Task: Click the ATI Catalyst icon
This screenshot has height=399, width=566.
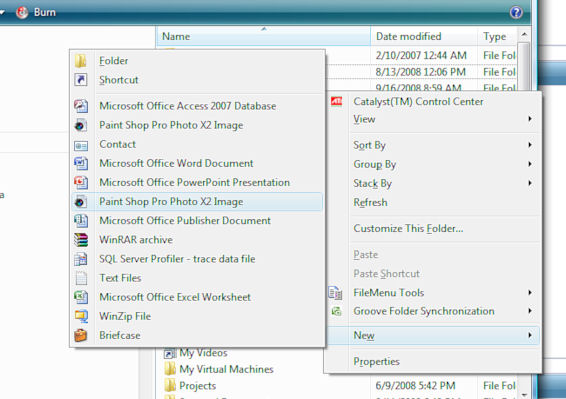Action: pyautogui.click(x=336, y=101)
